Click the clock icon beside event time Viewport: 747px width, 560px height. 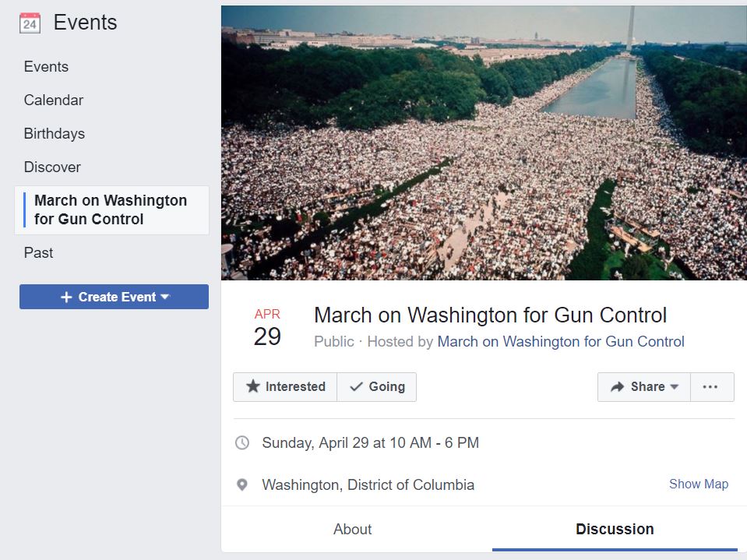[242, 443]
